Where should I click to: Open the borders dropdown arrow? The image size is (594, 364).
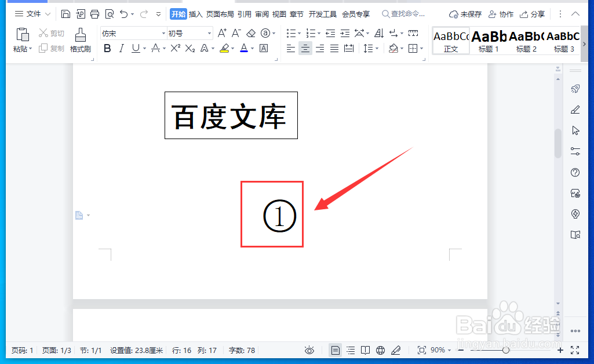pos(422,49)
